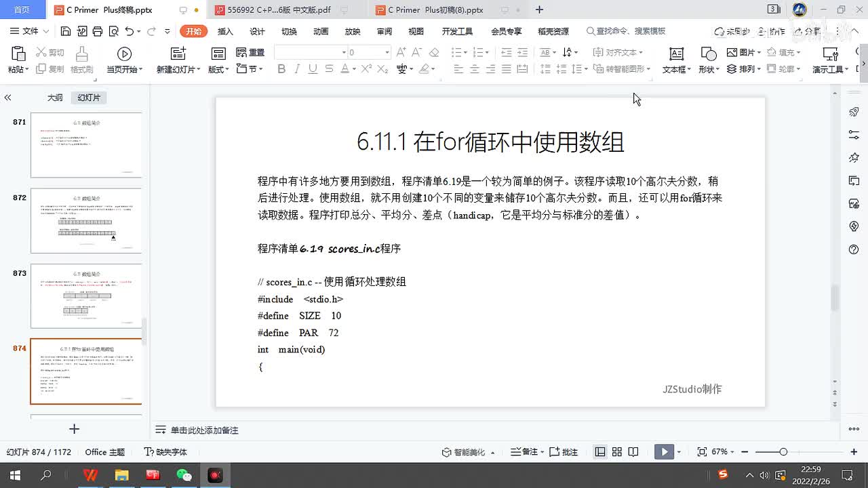
Task: Click Increase Indent icon
Action: point(522,52)
